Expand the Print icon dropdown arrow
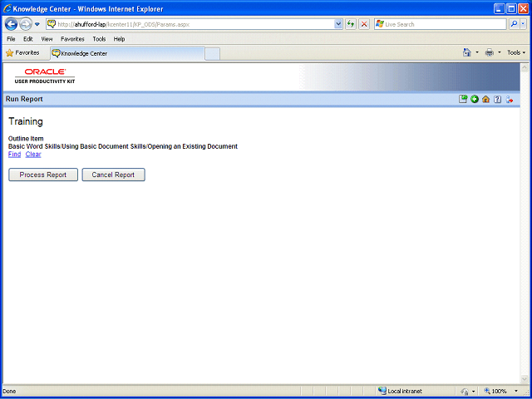This screenshot has width=532, height=399. click(x=499, y=52)
